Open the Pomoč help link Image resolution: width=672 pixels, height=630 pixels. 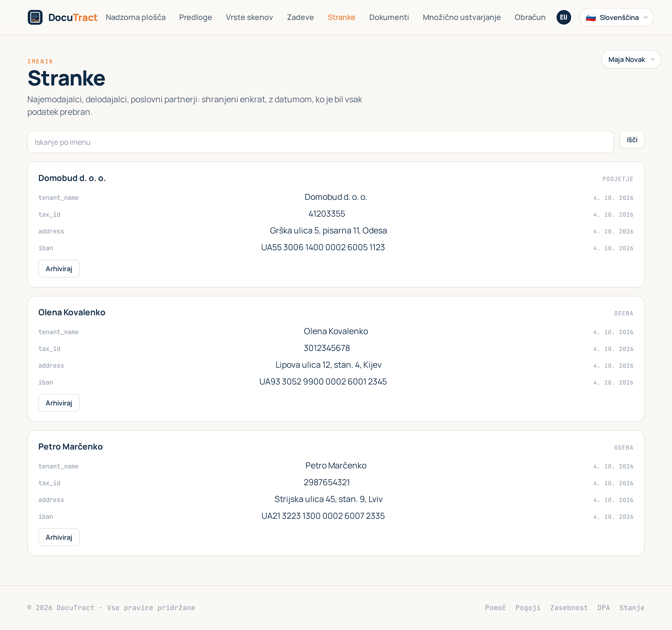coord(495,608)
